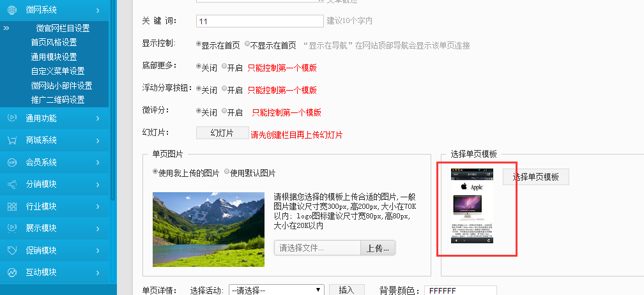644x295 pixels.
Task: Click the tag icon beside 促销模块
Action: coord(11,250)
